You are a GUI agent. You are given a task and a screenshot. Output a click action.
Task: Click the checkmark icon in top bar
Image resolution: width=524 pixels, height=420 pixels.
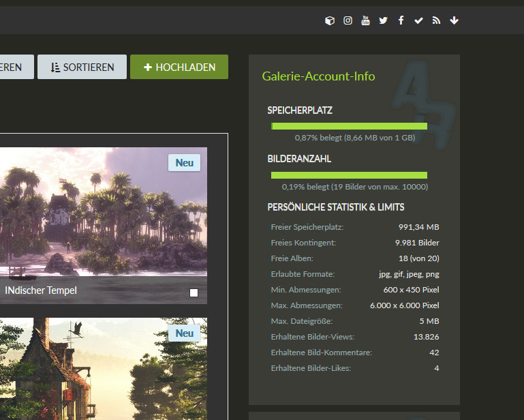point(419,20)
